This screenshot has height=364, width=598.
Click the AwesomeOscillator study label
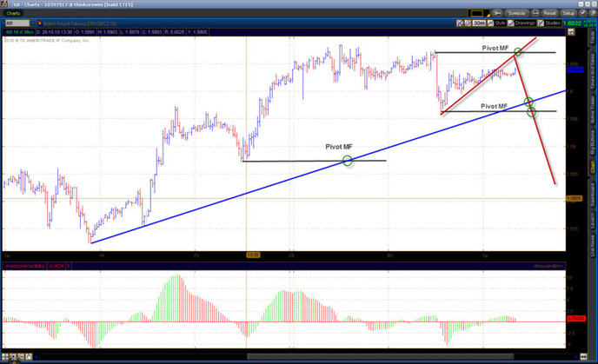pos(25,266)
